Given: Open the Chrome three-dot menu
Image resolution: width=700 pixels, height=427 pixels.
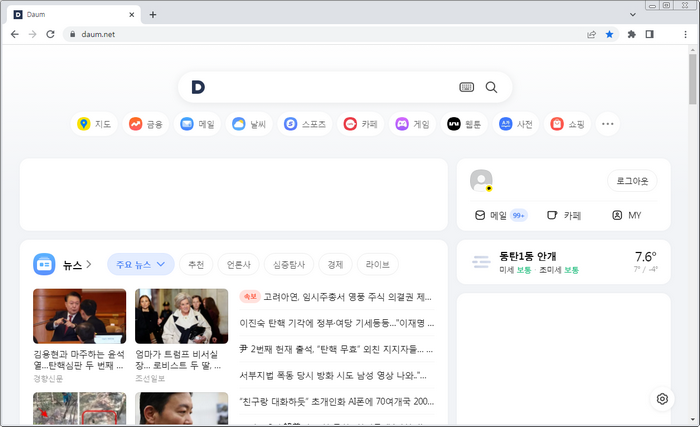Looking at the screenshot, I should click(x=685, y=34).
